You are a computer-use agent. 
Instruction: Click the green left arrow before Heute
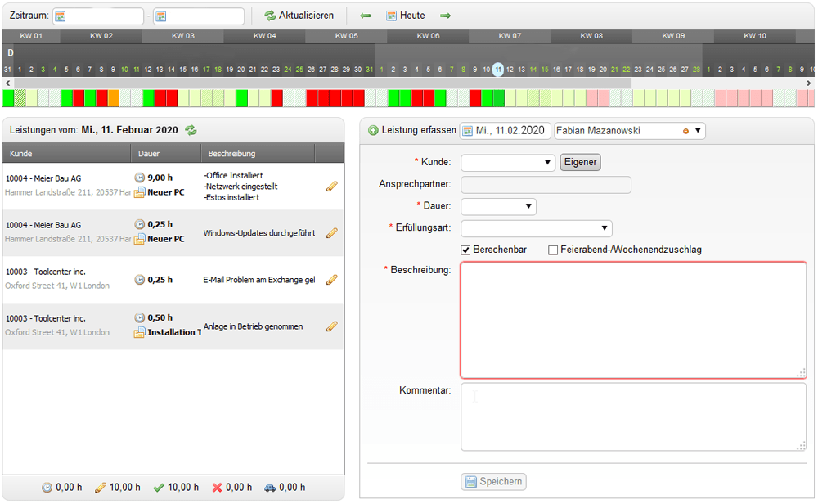pyautogui.click(x=366, y=15)
